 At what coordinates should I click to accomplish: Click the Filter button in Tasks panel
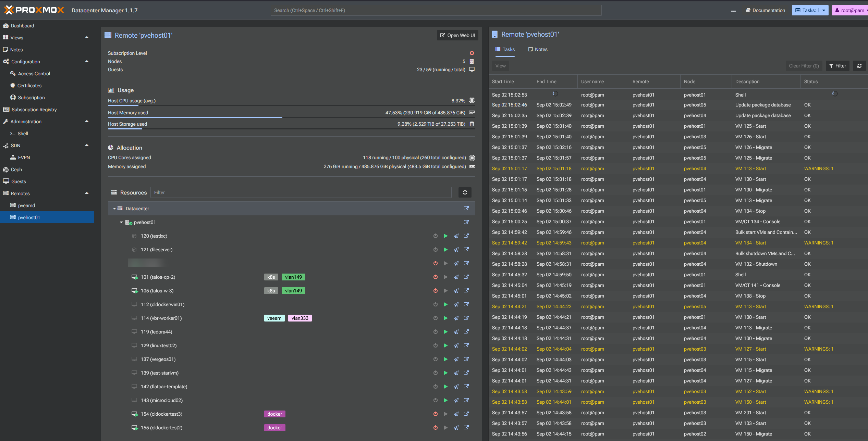pyautogui.click(x=838, y=66)
